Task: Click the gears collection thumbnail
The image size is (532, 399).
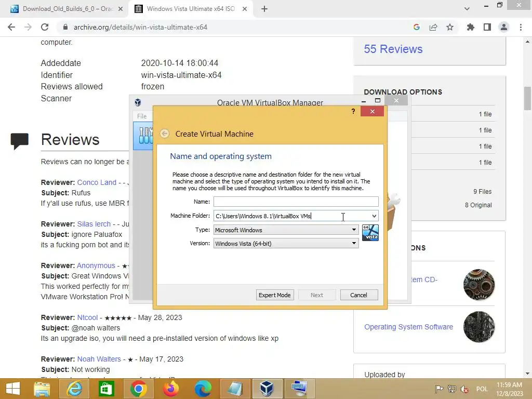Action: click(x=479, y=285)
